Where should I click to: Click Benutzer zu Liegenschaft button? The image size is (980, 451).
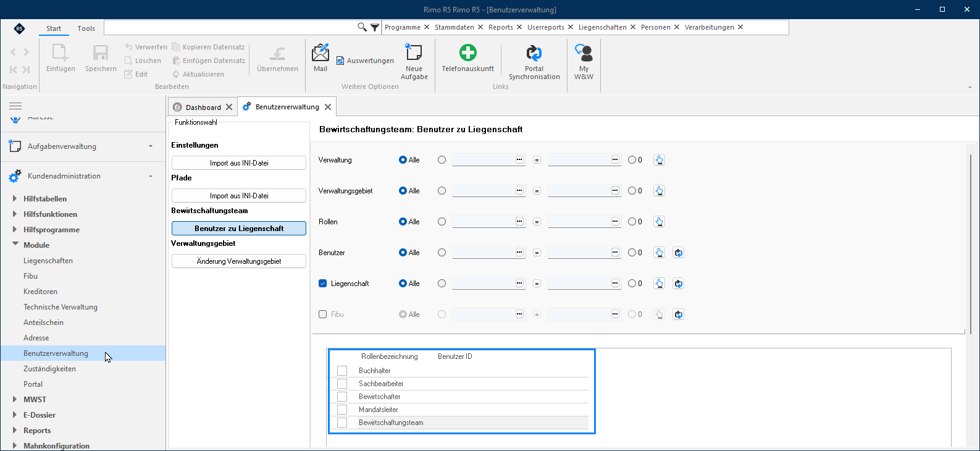(x=239, y=229)
